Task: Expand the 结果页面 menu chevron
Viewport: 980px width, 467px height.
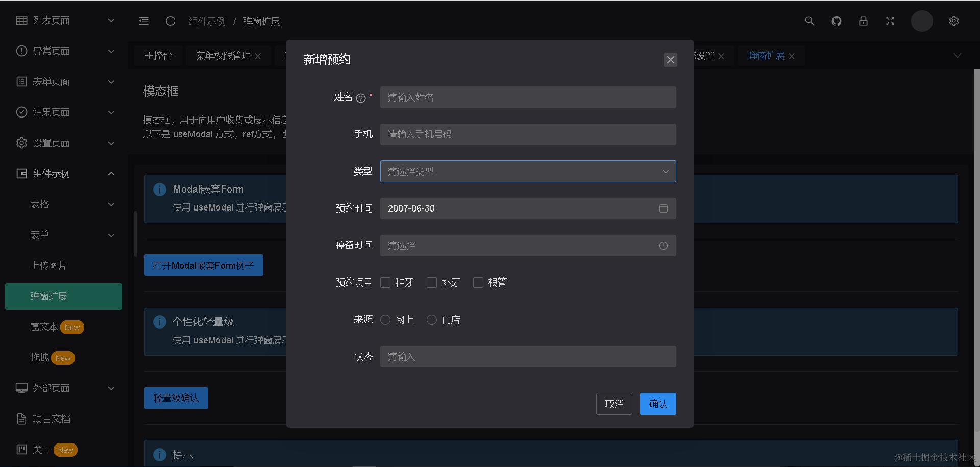Action: [111, 112]
